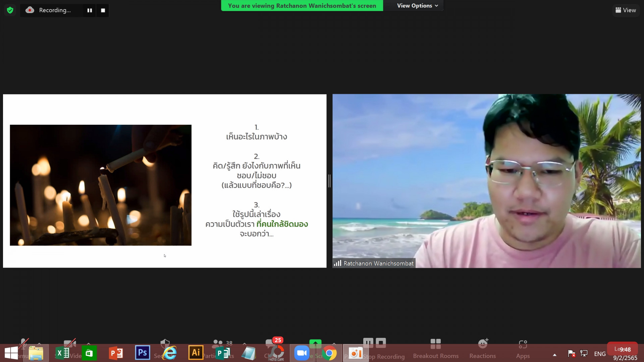Viewport: 644px width, 362px height.
Task: Click the 'You are viewing' screen share banner
Action: point(302,6)
